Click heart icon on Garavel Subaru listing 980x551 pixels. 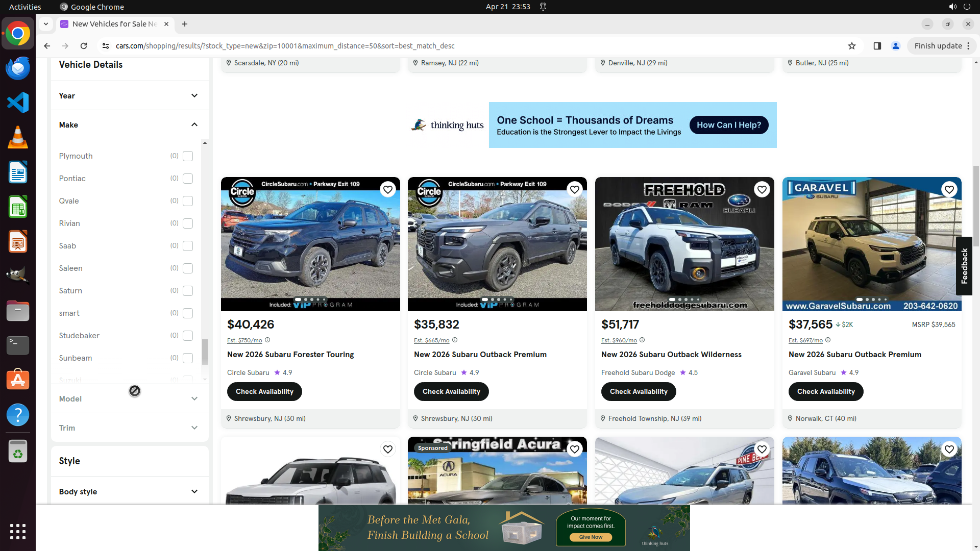(x=949, y=190)
